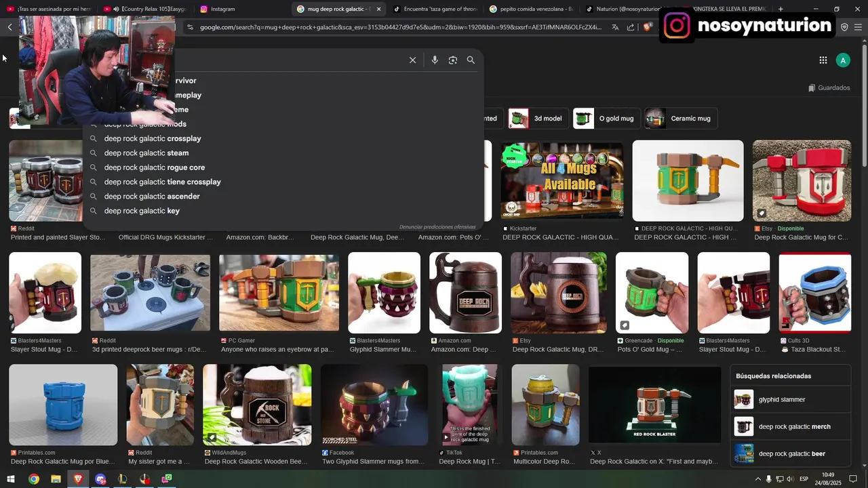Select related search deep rock galactic beer
This screenshot has height=488, width=868.
tap(791, 454)
